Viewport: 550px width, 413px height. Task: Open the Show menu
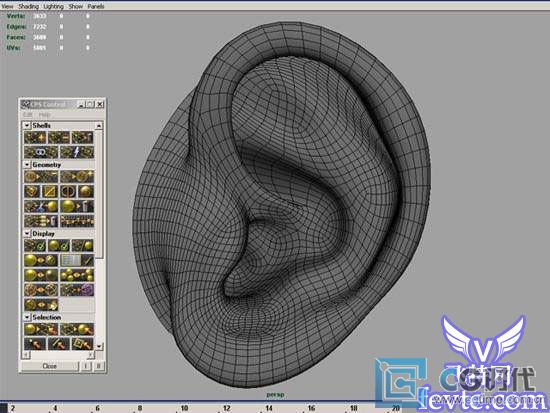coord(75,6)
